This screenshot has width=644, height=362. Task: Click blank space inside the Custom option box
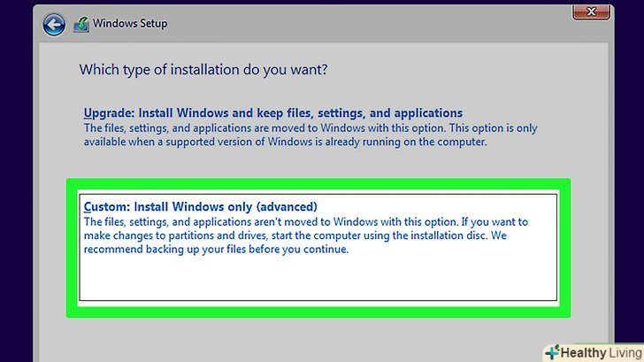pos(318,279)
